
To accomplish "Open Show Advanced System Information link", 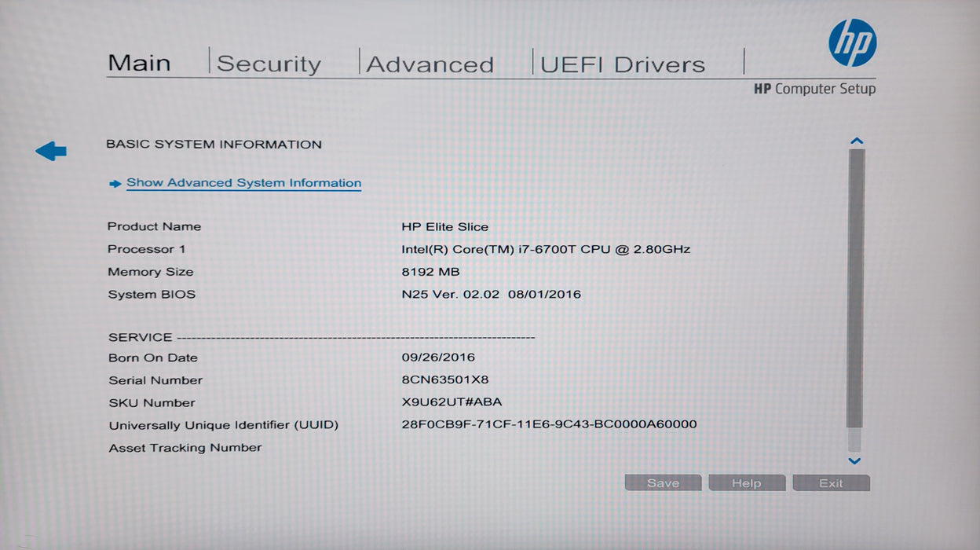I will point(243,183).
